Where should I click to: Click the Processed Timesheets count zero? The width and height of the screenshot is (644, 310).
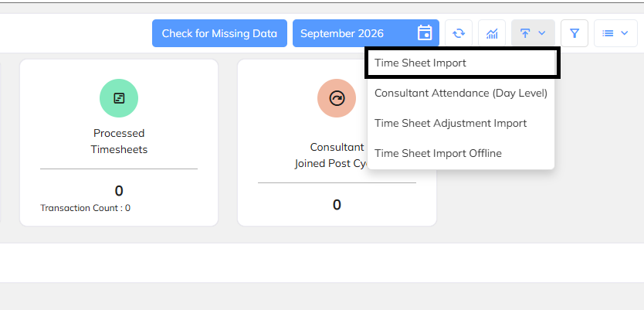tap(119, 191)
